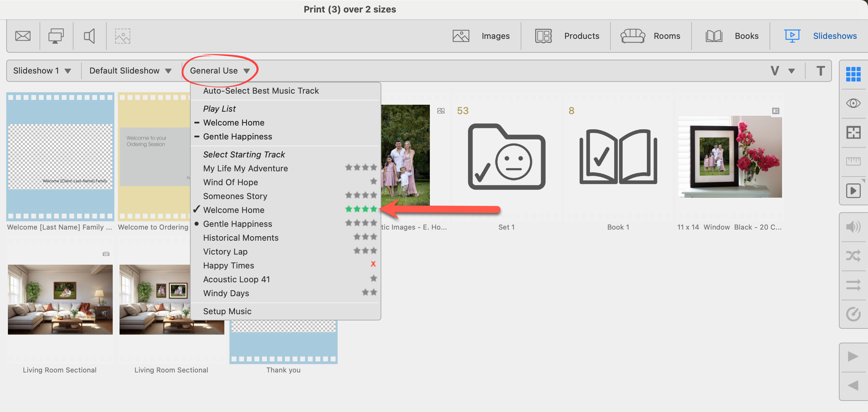Select Someones Story as starting track
This screenshot has width=868, height=412.
click(x=235, y=196)
